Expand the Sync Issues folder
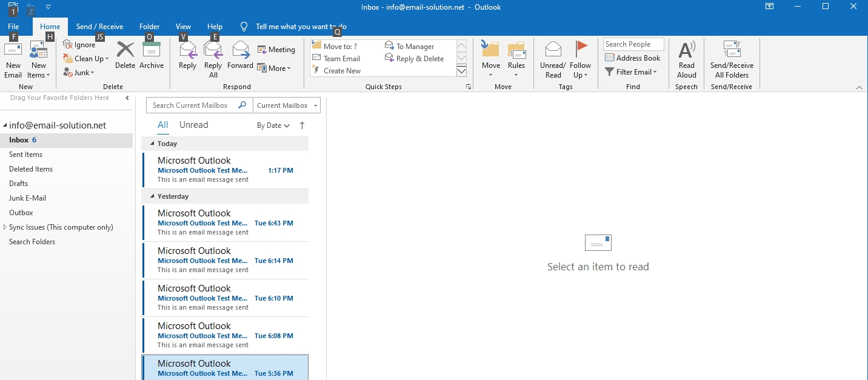Screen dimensions: 868x380 (5, 227)
